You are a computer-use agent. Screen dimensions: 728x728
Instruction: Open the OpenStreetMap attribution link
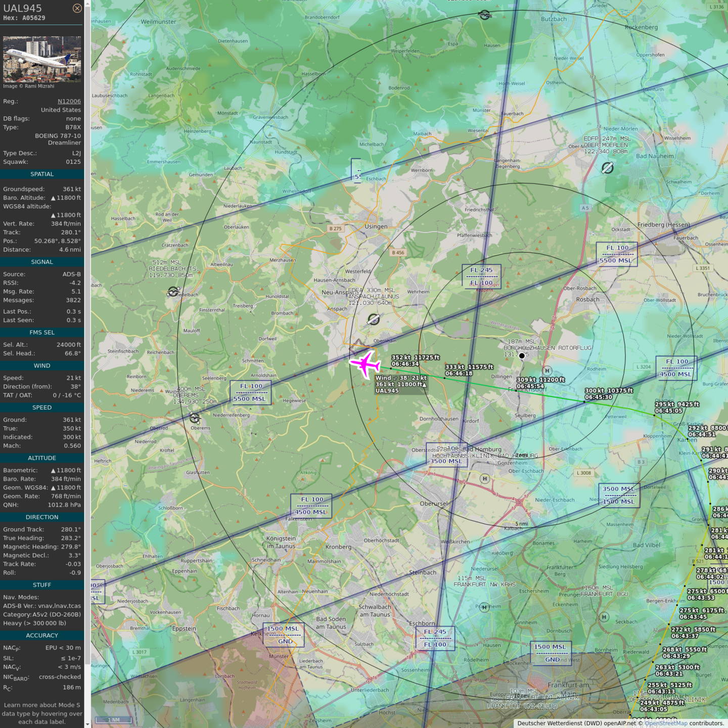point(666,723)
